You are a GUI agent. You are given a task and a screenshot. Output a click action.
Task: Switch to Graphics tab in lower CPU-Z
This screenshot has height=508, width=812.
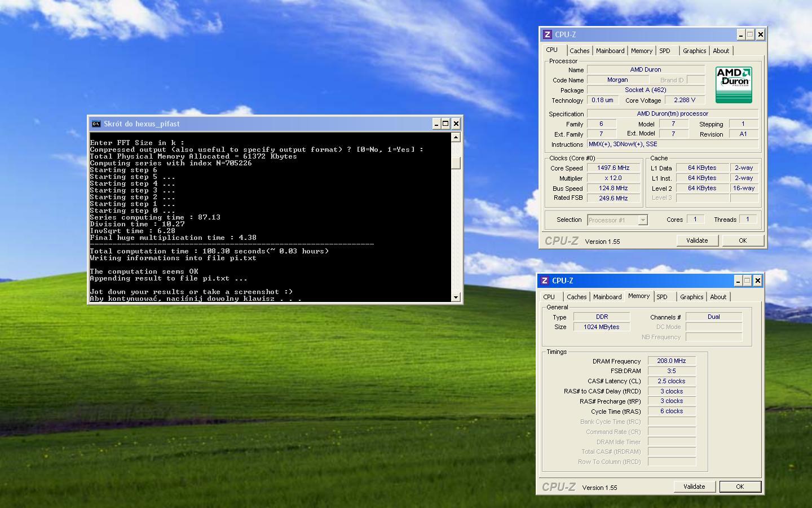pyautogui.click(x=691, y=297)
